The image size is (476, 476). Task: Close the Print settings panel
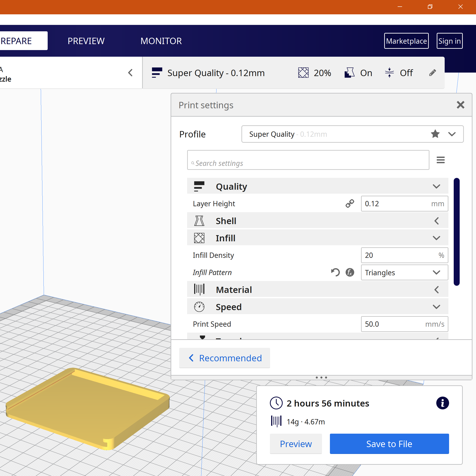(x=460, y=105)
